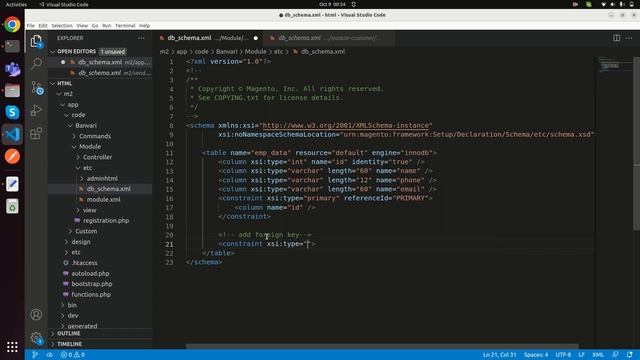Viewport: 640px width, 360px height.
Task: Switch to the unsaved db_schema.xml Module tab
Action: [209, 38]
